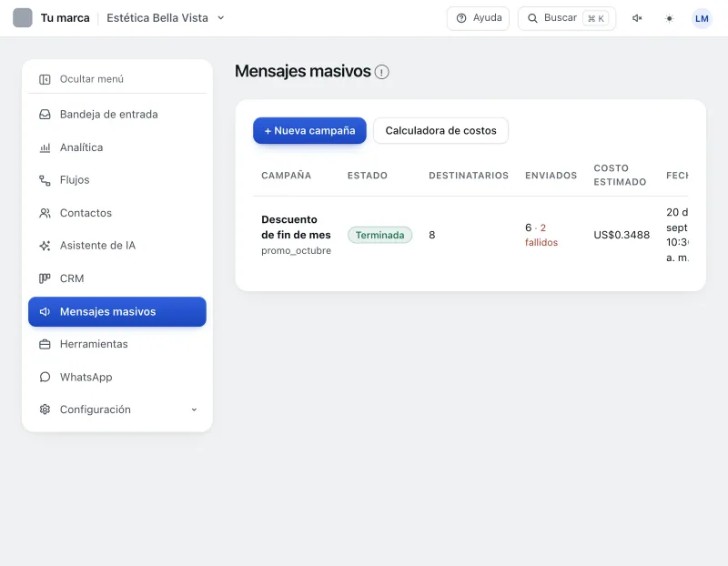The image size is (728, 566).
Task: Switch theme with the sun icon
Action: (x=669, y=18)
